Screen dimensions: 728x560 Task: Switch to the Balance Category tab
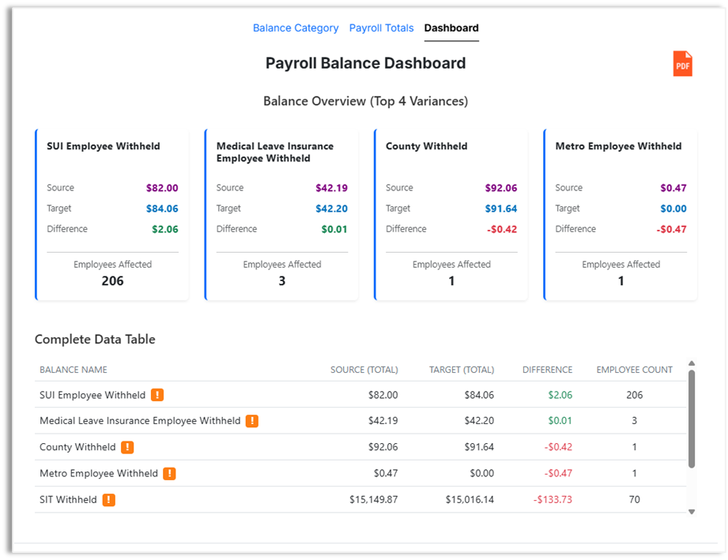[x=296, y=28]
